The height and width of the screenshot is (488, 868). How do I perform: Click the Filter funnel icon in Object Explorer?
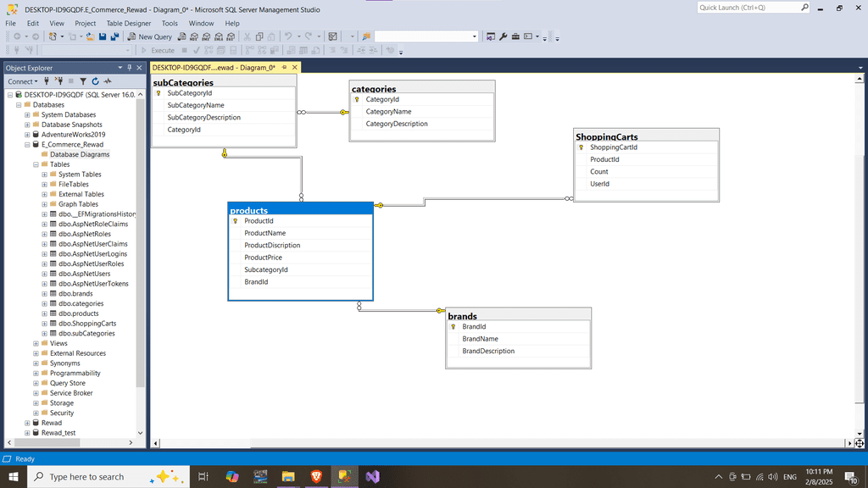pos(83,81)
